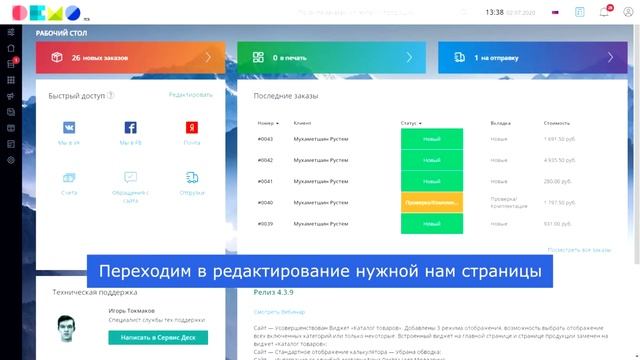This screenshot has height=360, width=640.
Task: Click the Релиз 4.3.9 heading
Action: point(273,292)
